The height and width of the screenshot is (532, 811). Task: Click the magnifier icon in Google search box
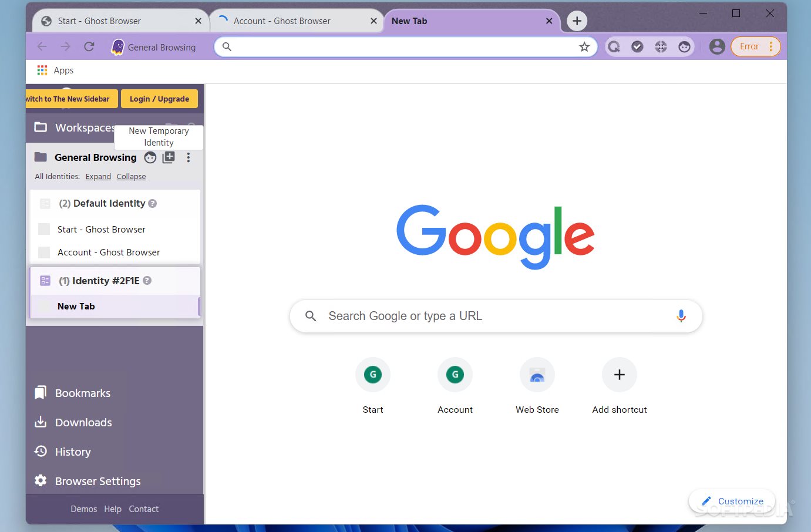(311, 316)
